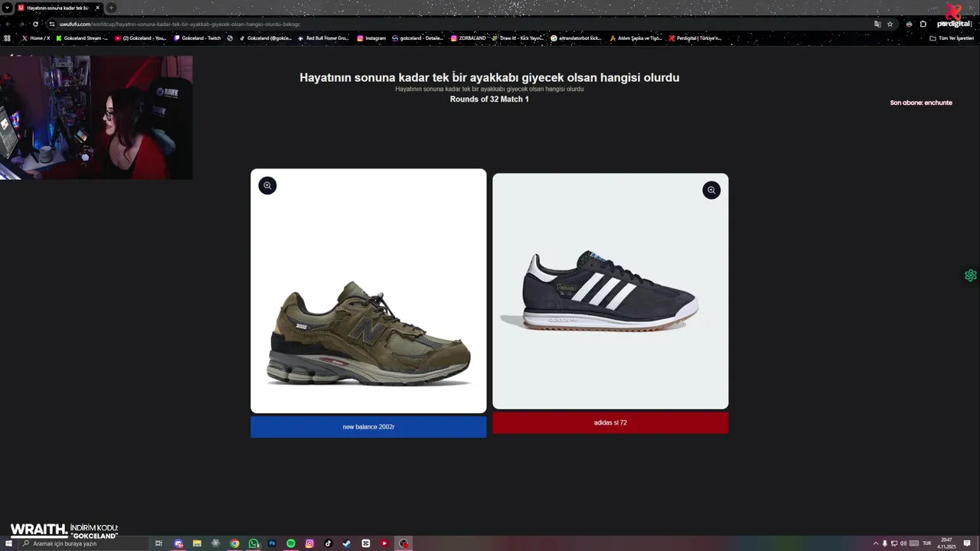
Task: Open the aitranslatorbot kick bookmark
Action: tap(577, 38)
